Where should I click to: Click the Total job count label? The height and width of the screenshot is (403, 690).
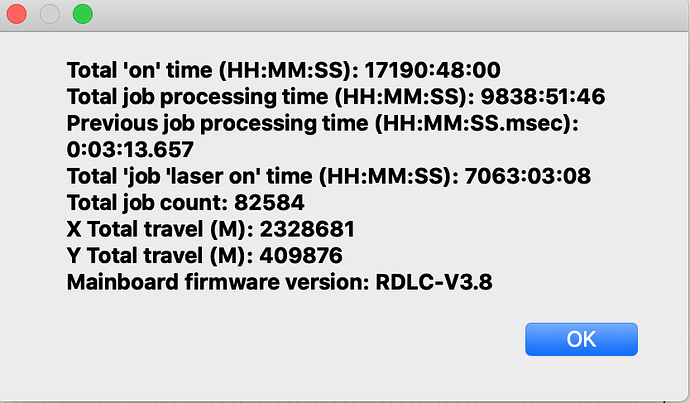[x=147, y=202]
